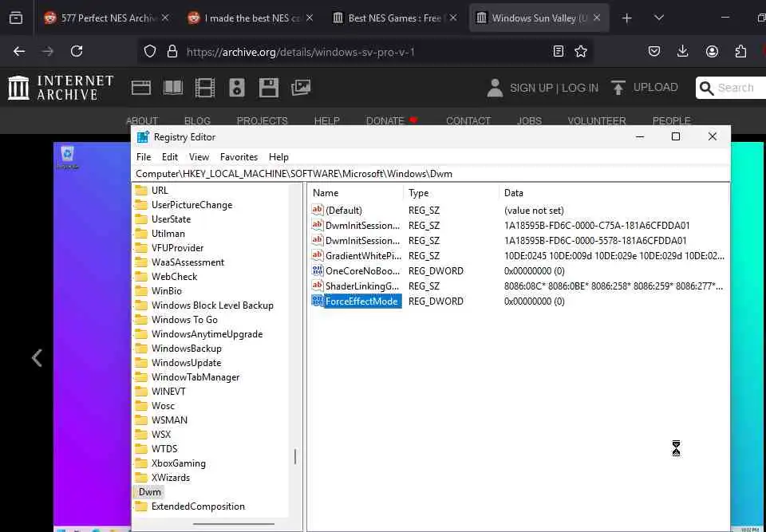Open the Texts (book) icon
Screen dimensions: 766x532
(x=173, y=88)
